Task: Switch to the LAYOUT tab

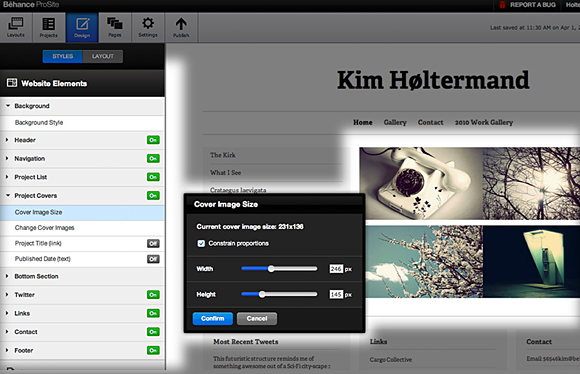Action: [103, 56]
